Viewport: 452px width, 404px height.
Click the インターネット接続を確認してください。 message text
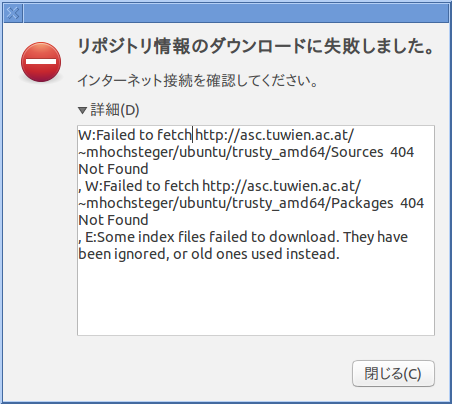[198, 81]
